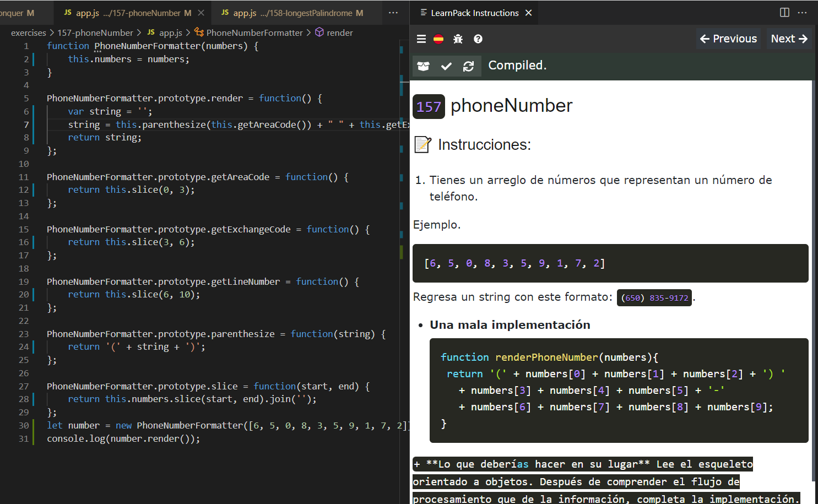Select the LearnPack Instructions tab

pos(475,12)
